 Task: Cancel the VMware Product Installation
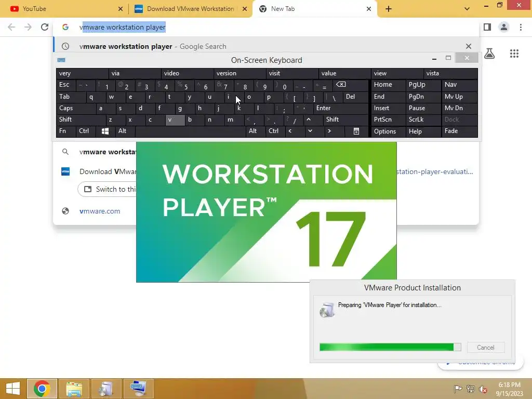pos(486,348)
